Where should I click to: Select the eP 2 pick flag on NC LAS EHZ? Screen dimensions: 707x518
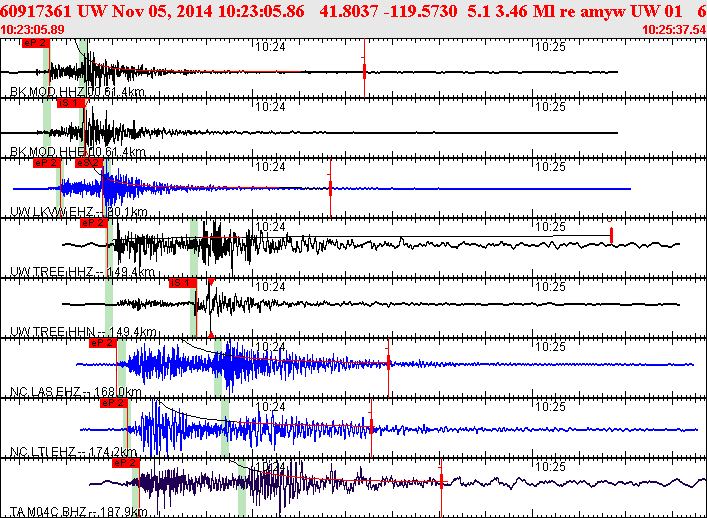tap(103, 343)
